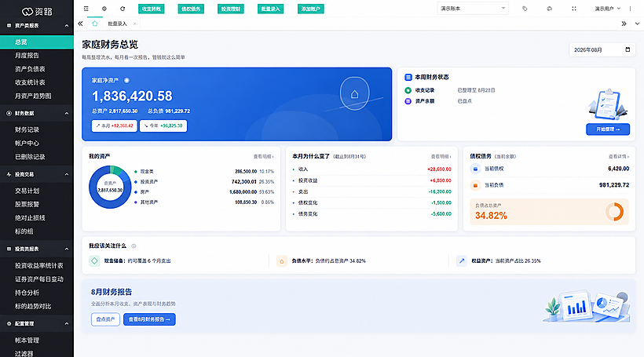Switch to the 批量录入 tab
This screenshot has height=357, width=644.
(x=118, y=24)
